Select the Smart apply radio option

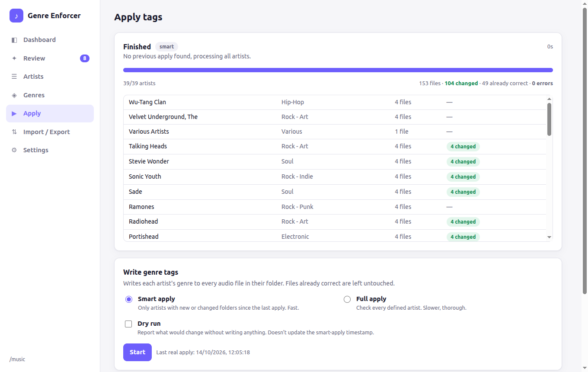[x=129, y=299]
